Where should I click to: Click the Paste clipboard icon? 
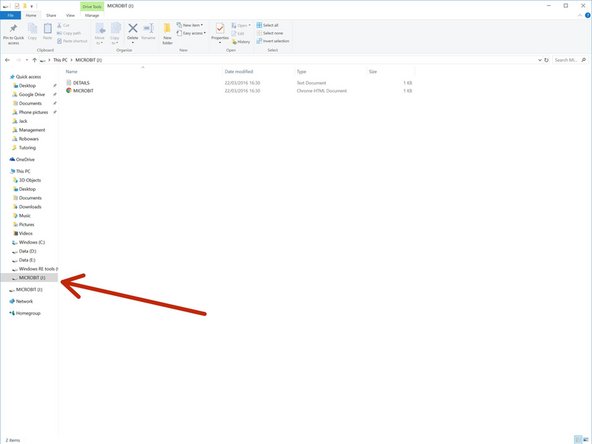click(x=48, y=29)
